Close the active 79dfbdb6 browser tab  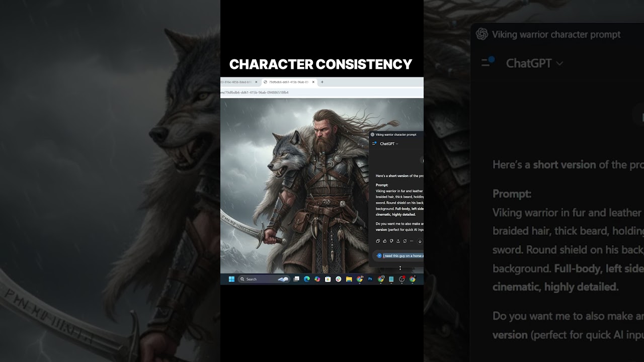313,82
